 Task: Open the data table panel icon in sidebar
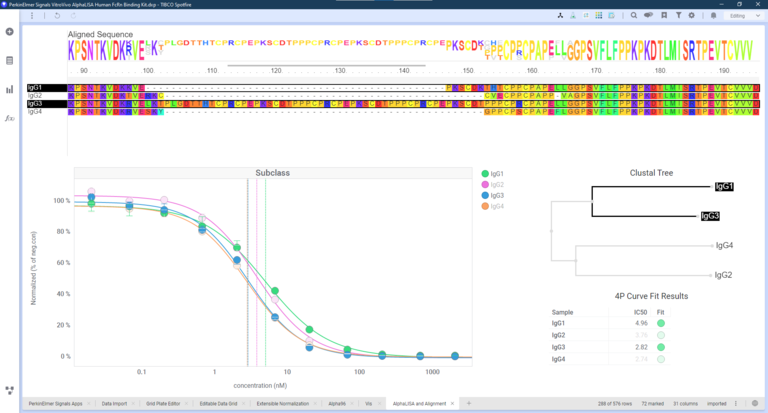[x=9, y=61]
